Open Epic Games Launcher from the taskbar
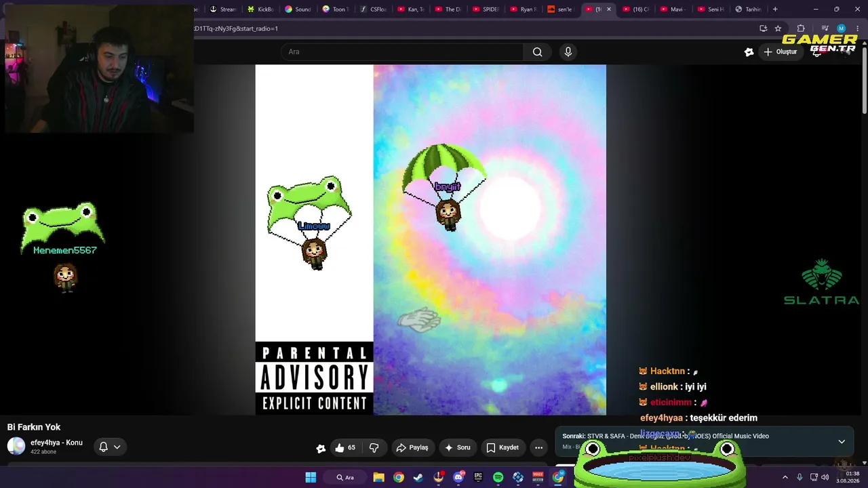 pos(478,477)
